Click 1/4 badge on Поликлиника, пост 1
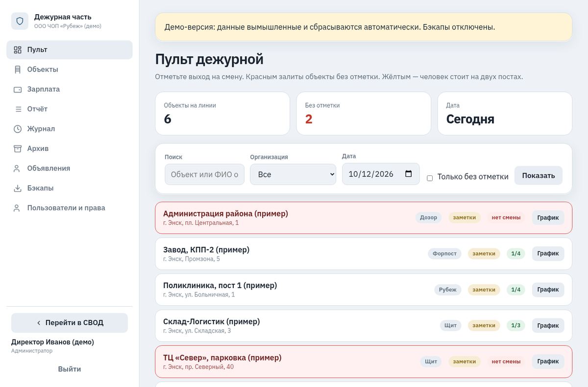Screen dimensions: 588x387 [516, 290]
